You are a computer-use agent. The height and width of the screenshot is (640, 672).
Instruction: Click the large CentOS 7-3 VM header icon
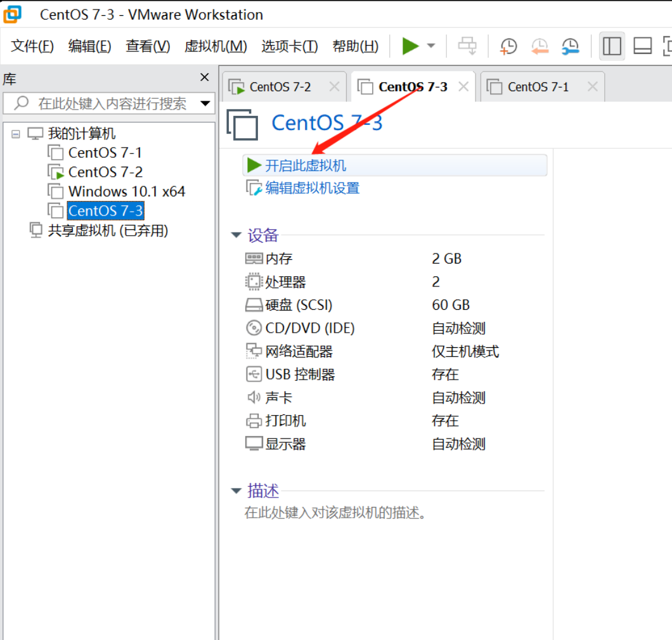click(x=243, y=125)
